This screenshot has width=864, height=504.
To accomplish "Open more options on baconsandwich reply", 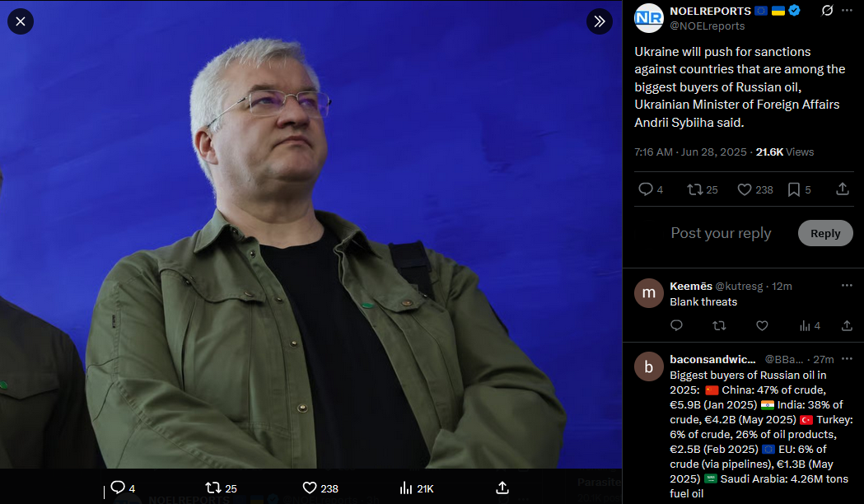I will tap(847, 358).
